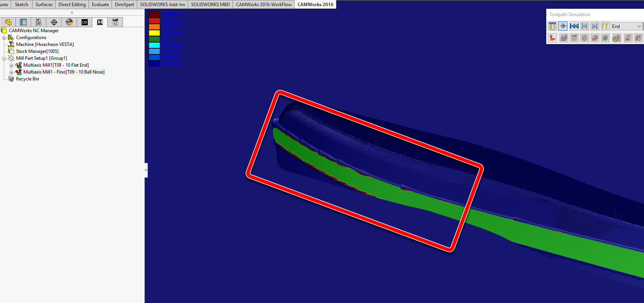Select Machine [Hwacheon VESTA] in tree
The height and width of the screenshot is (303, 644).
tap(44, 44)
